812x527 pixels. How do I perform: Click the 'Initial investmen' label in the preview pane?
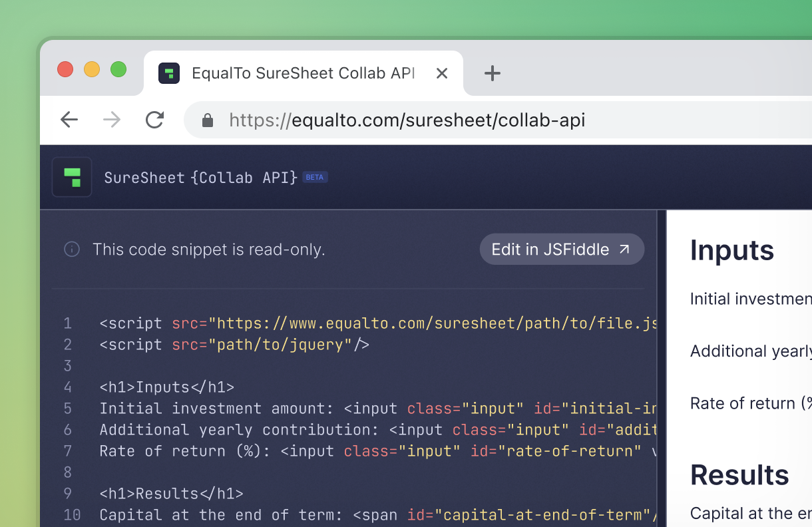click(x=751, y=299)
